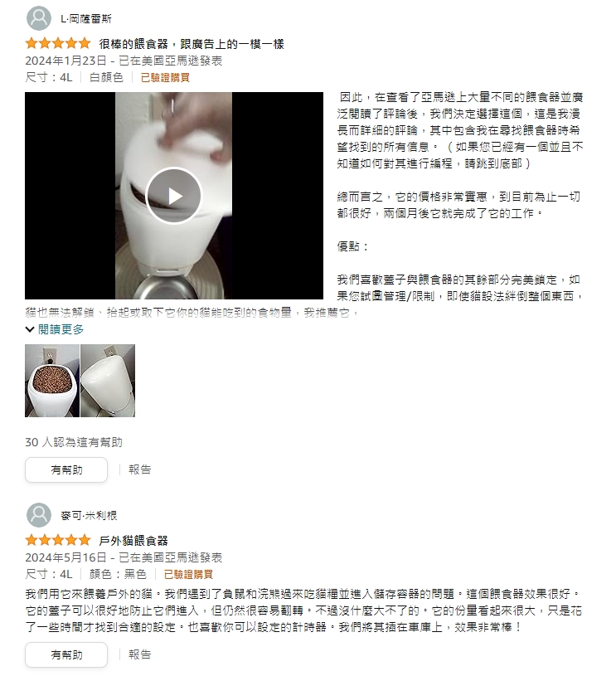The width and height of the screenshot is (616, 676).
Task: Click the first review's five-star rating
Action: [58, 43]
